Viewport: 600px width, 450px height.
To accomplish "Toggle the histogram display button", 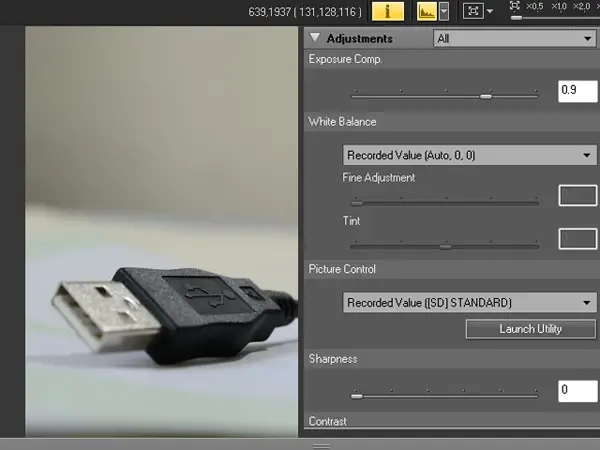I will coord(426,11).
